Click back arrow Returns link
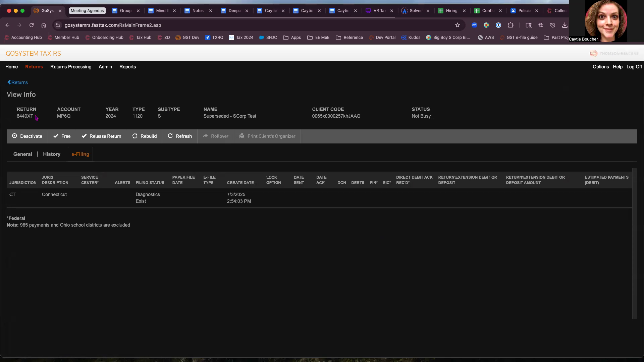Screen dimensions: 644x362 click(x=18, y=82)
